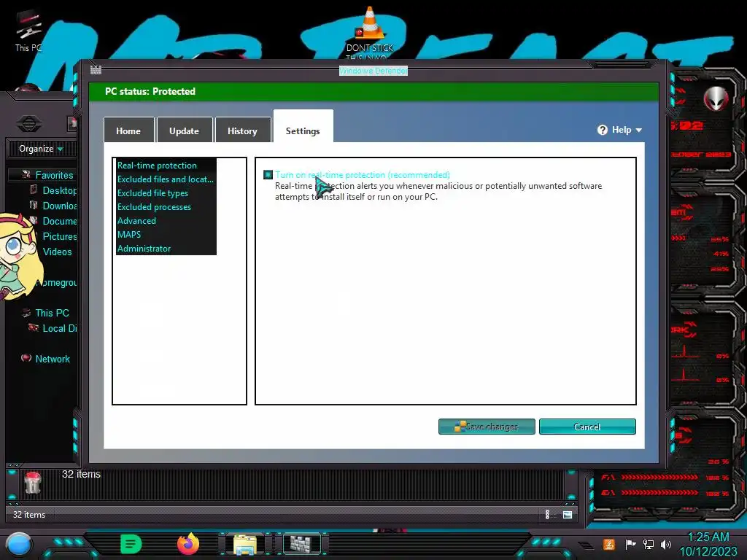Click the Save changes button
This screenshot has width=747, height=560.
487,427
